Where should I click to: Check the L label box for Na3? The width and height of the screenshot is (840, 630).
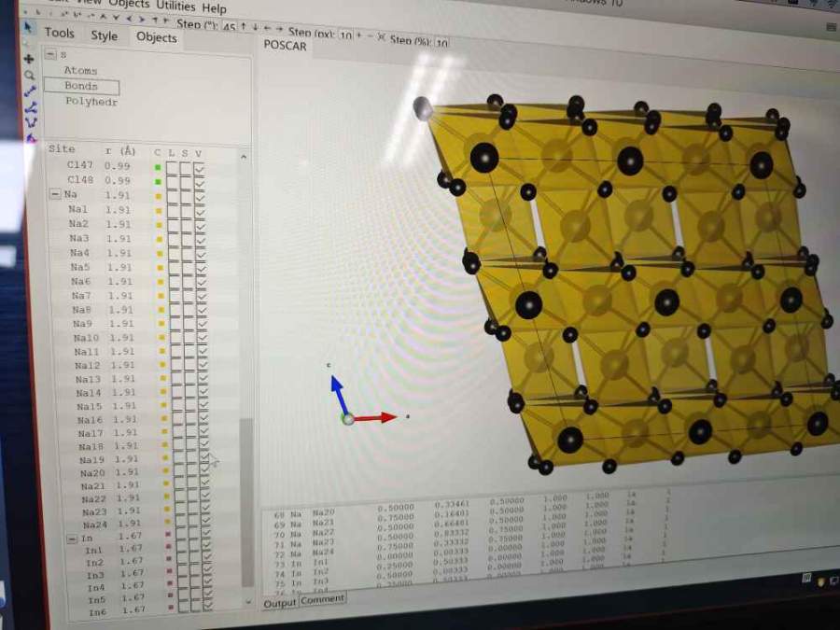[x=175, y=238]
